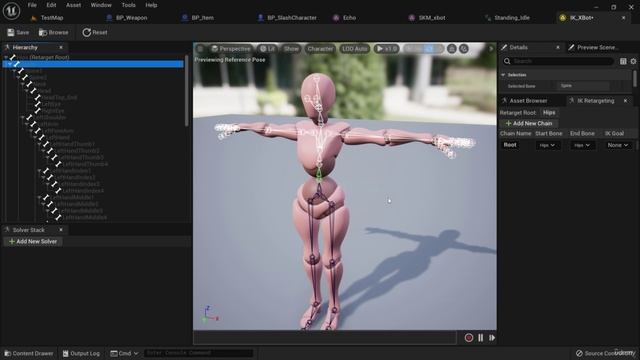Open the Window menu
640x360 pixels.
click(x=101, y=5)
